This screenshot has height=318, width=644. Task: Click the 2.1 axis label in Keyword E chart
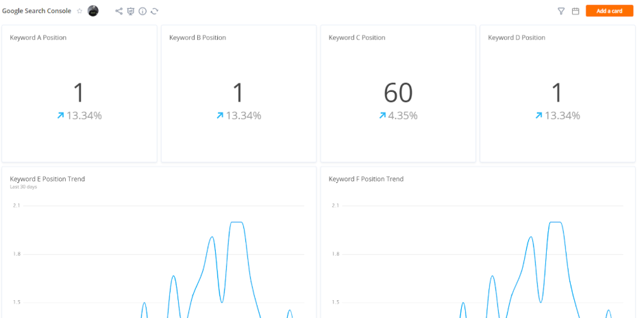point(16,206)
